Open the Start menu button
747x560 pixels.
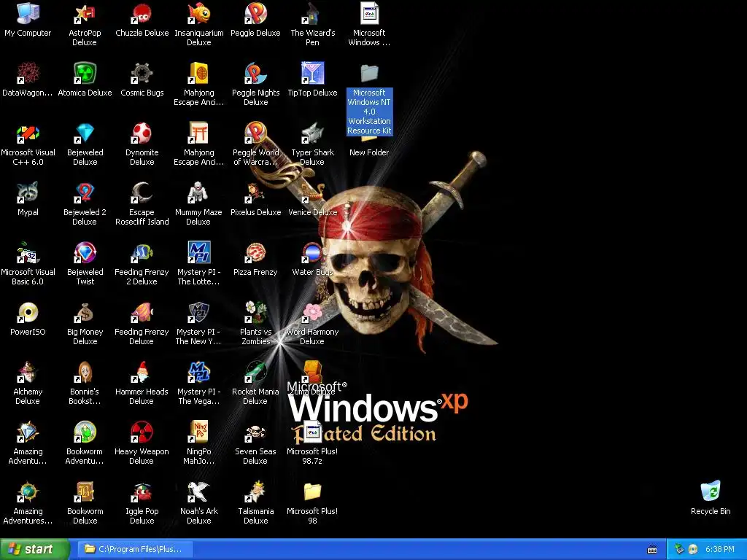coord(35,549)
